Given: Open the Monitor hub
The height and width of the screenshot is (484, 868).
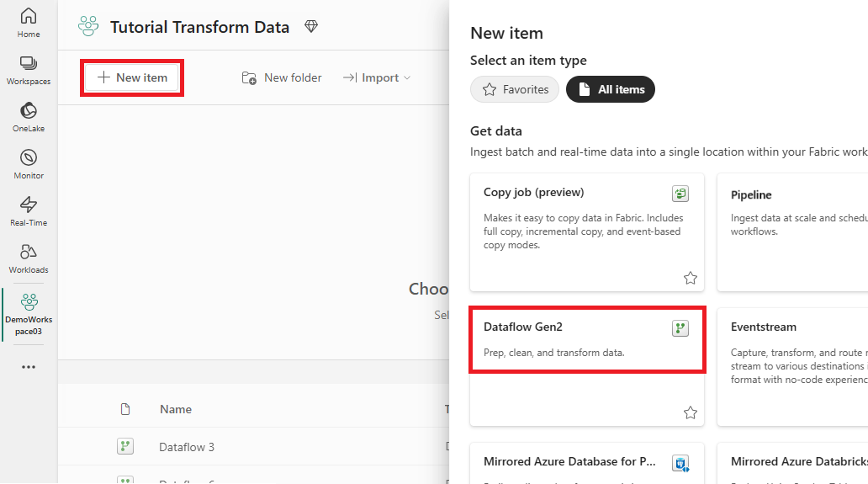Looking at the screenshot, I should coord(29,164).
